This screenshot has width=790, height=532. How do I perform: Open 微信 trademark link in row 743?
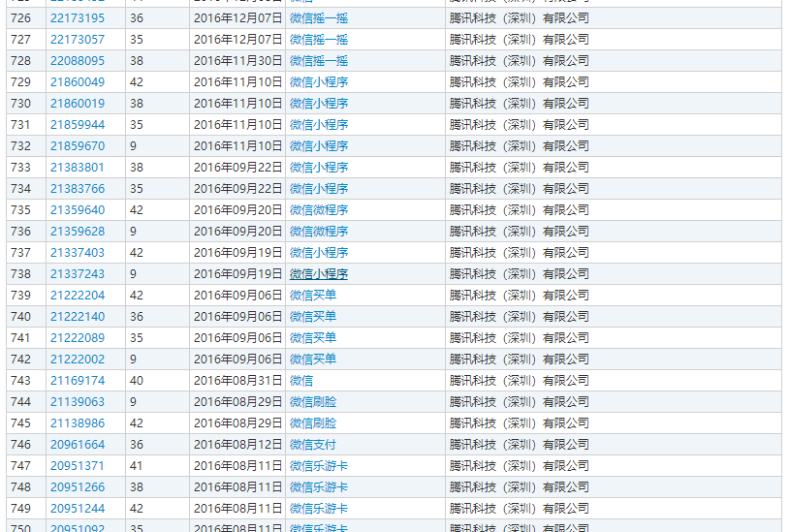[x=301, y=381]
